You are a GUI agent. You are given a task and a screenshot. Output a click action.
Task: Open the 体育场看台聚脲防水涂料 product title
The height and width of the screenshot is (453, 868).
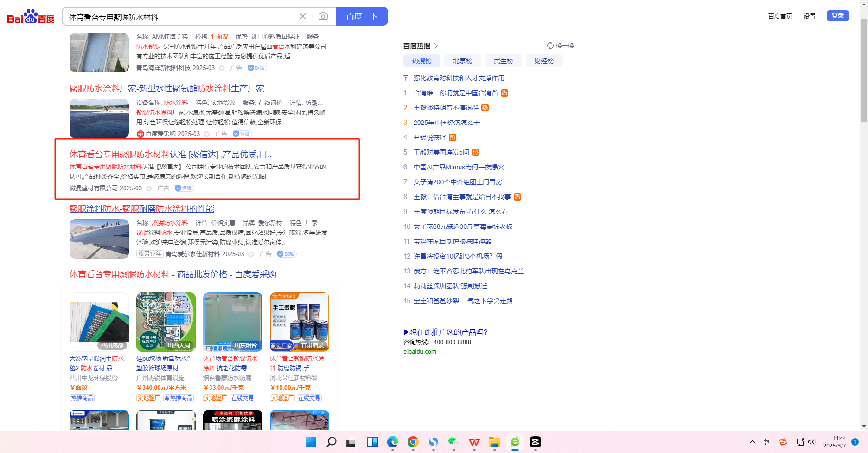point(230,363)
